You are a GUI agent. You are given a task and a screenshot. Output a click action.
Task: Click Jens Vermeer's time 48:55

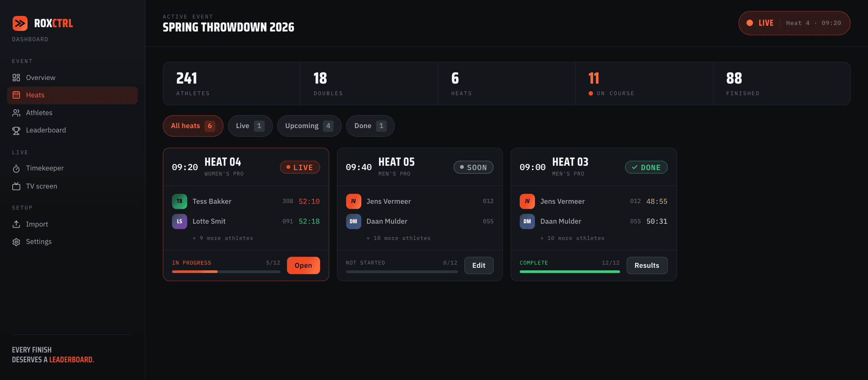coord(657,202)
